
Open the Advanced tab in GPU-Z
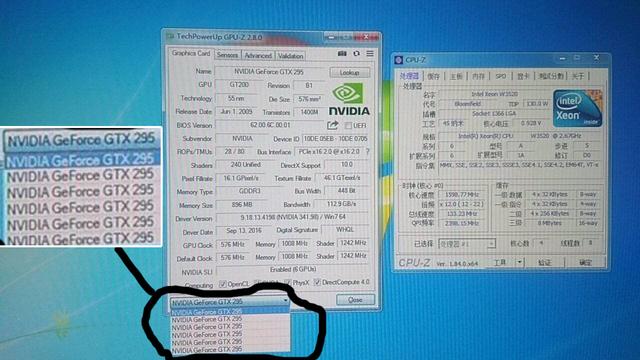point(258,56)
